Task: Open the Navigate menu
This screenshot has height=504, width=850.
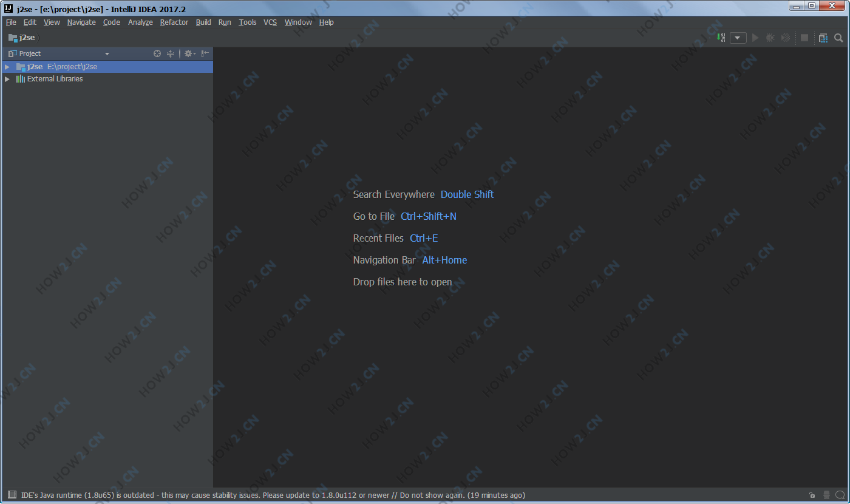Action: pyautogui.click(x=81, y=22)
